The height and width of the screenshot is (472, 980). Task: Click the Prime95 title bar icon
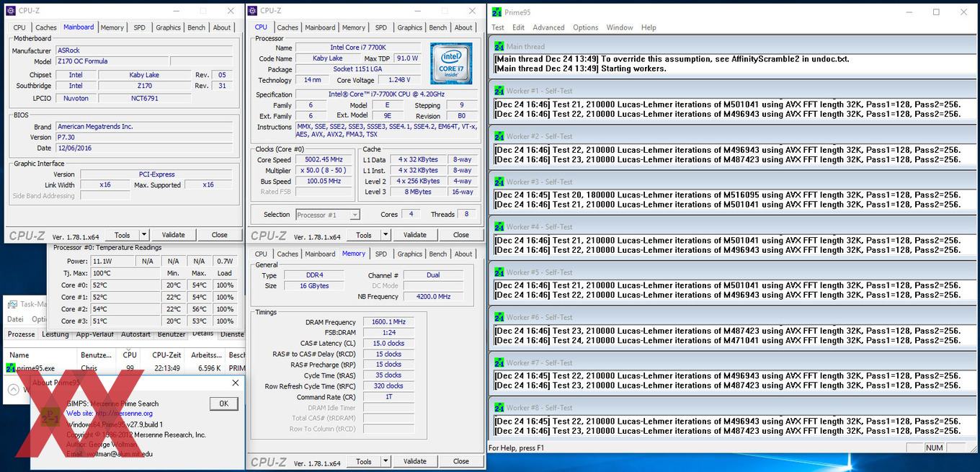(499, 12)
